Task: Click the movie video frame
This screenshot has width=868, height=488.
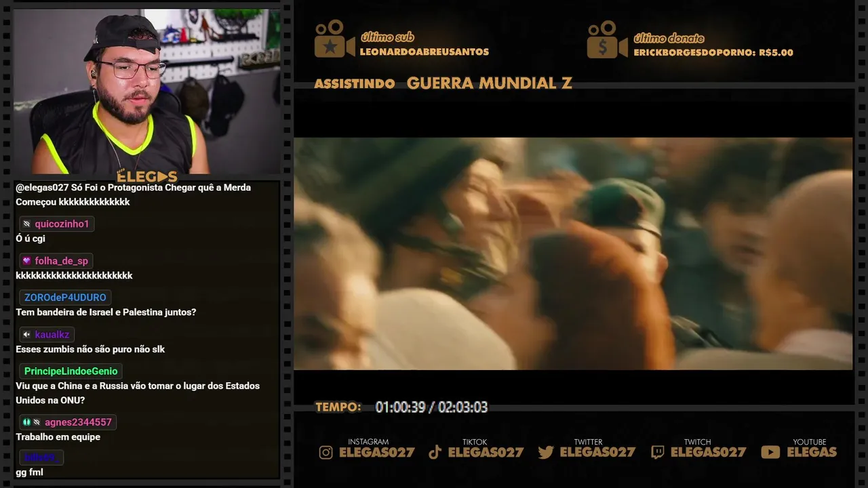Action: (573, 253)
